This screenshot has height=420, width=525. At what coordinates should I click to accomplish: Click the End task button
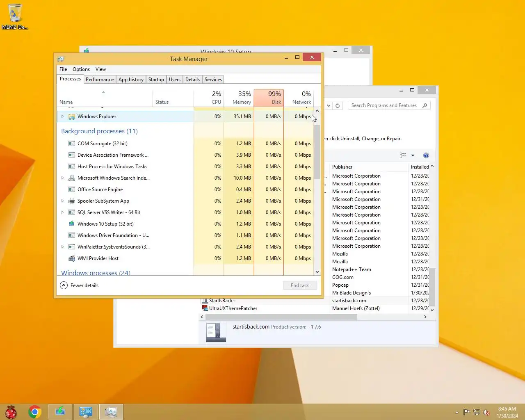[300, 285]
